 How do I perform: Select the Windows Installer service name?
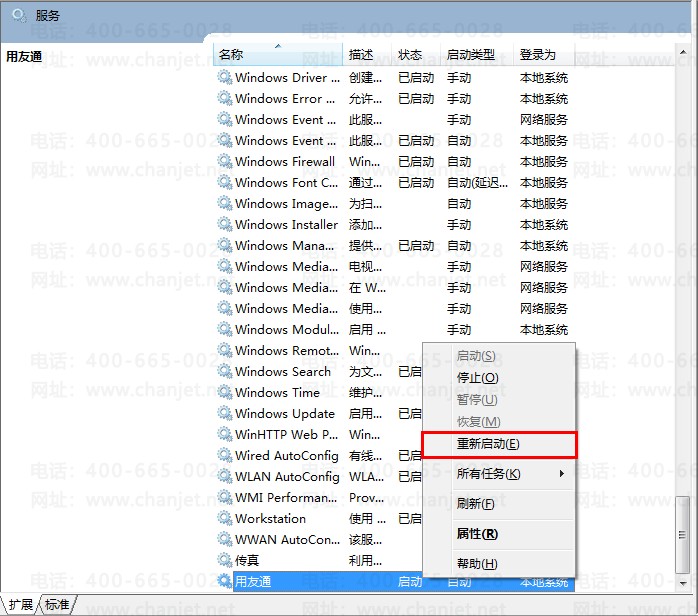point(286,225)
